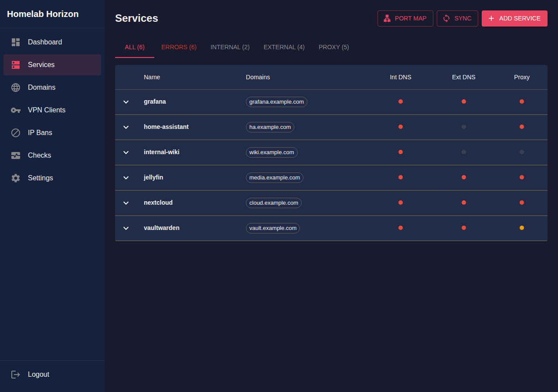Click vaultwarden Ext DNS red status dot
Screen dimensions: 558x392
464,228
